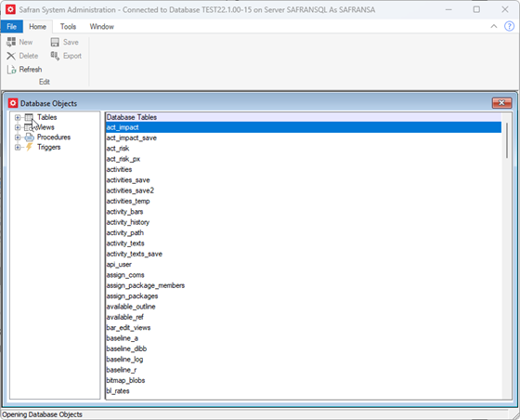
Task: Select the activity_texts row
Action: pyautogui.click(x=303, y=243)
